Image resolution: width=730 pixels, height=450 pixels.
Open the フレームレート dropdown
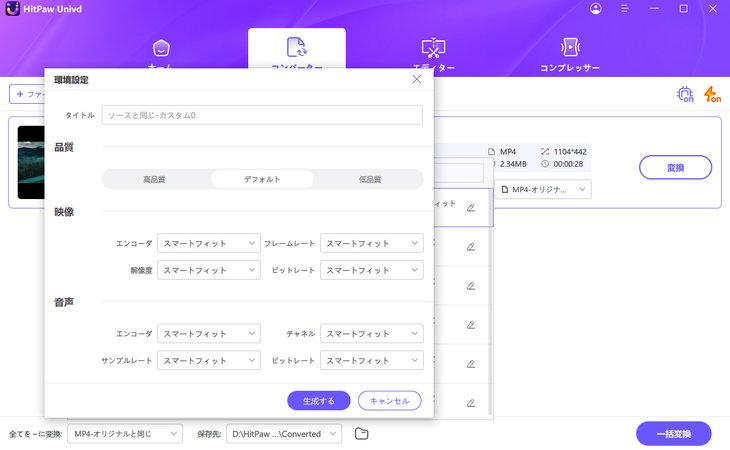[x=372, y=243]
